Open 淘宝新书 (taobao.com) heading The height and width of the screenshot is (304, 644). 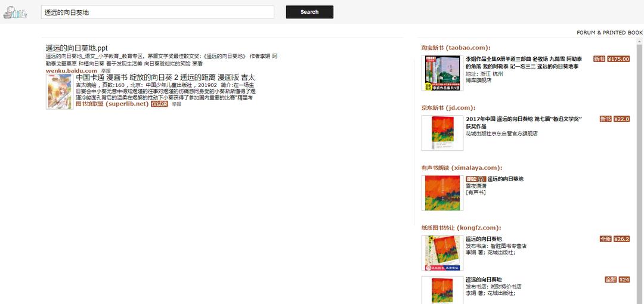tap(456, 48)
